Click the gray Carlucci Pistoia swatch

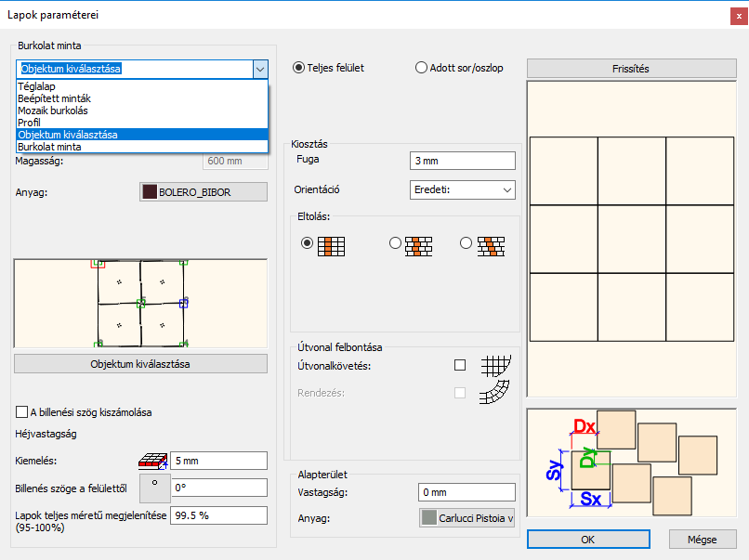[x=429, y=518]
